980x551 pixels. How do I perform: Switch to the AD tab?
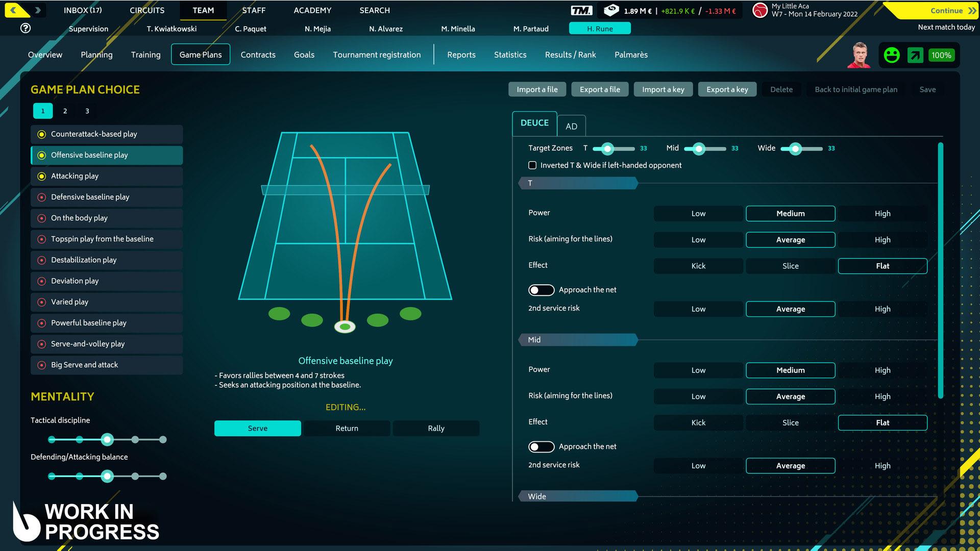[571, 126]
